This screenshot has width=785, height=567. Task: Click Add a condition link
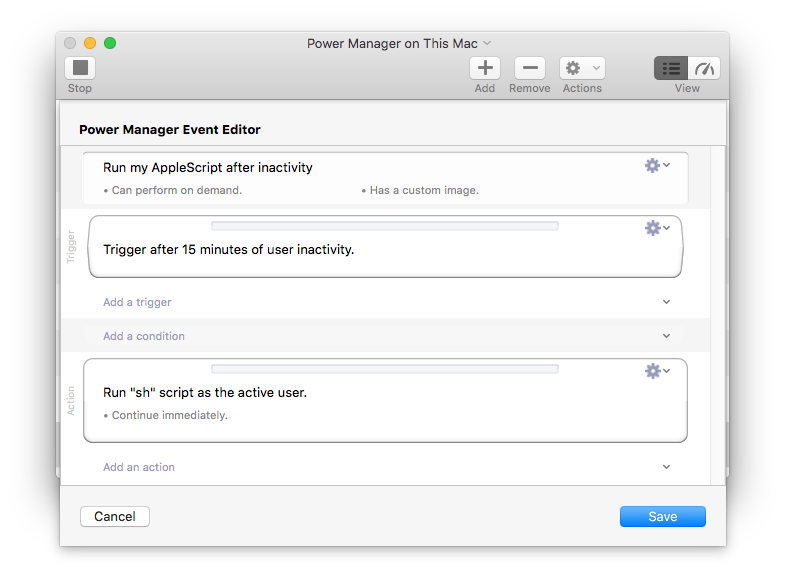coord(144,336)
